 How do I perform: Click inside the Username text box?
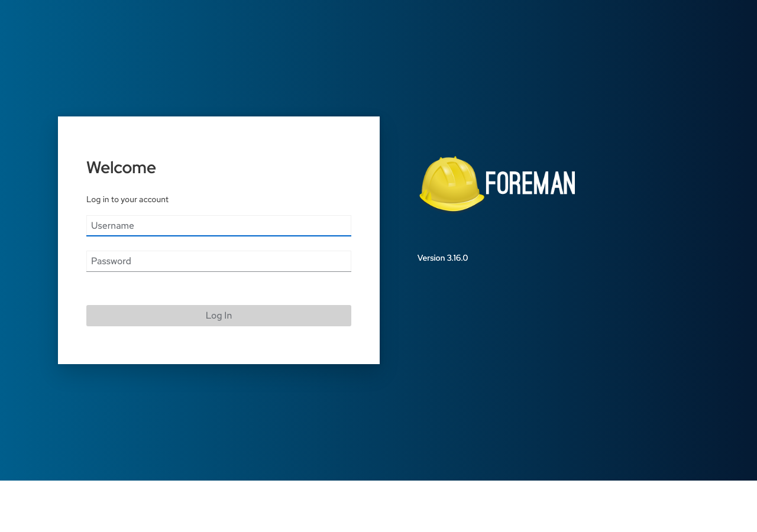pyautogui.click(x=219, y=225)
